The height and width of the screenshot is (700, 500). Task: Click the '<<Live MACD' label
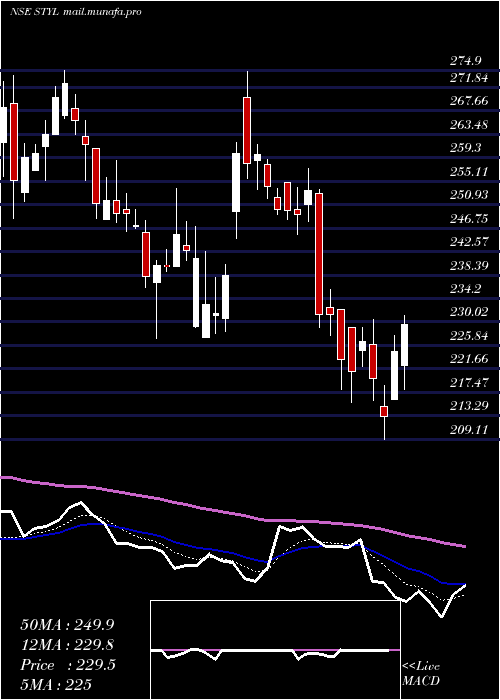pyautogui.click(x=421, y=674)
